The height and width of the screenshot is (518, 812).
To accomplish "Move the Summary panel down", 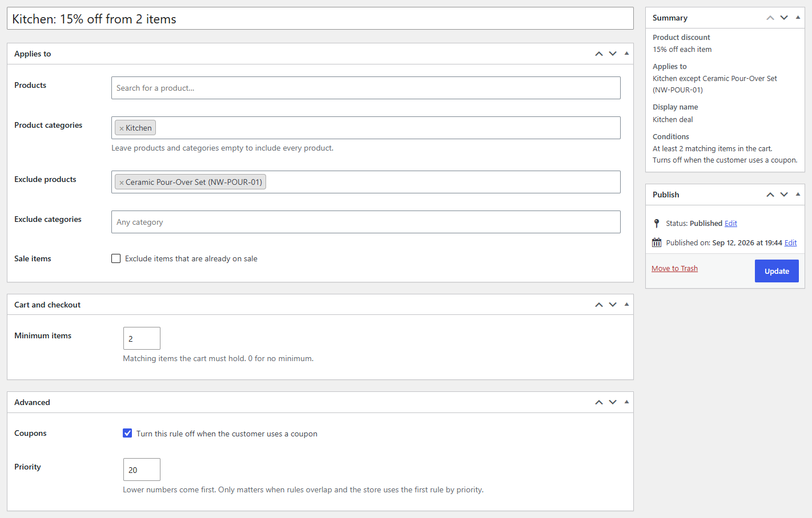I will 784,18.
